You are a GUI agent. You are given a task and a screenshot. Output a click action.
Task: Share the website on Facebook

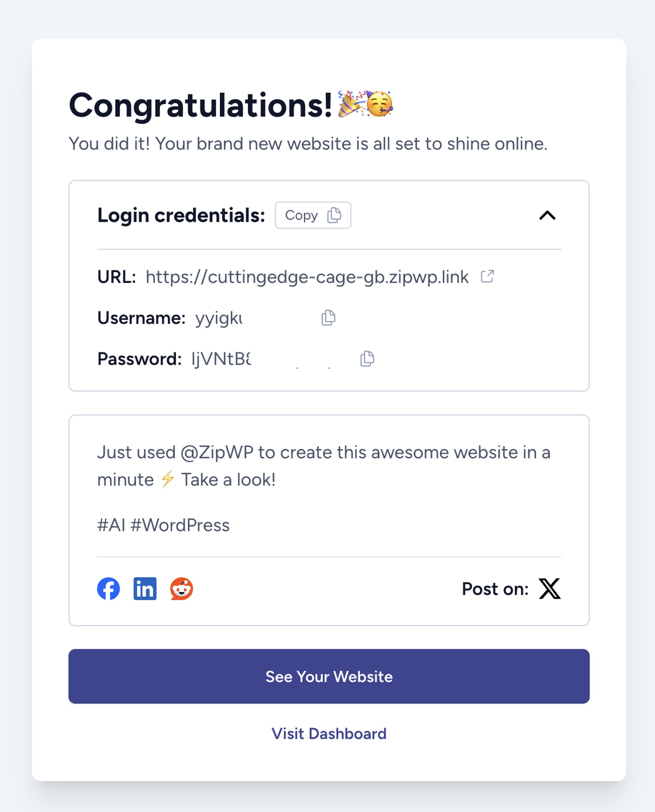(108, 589)
